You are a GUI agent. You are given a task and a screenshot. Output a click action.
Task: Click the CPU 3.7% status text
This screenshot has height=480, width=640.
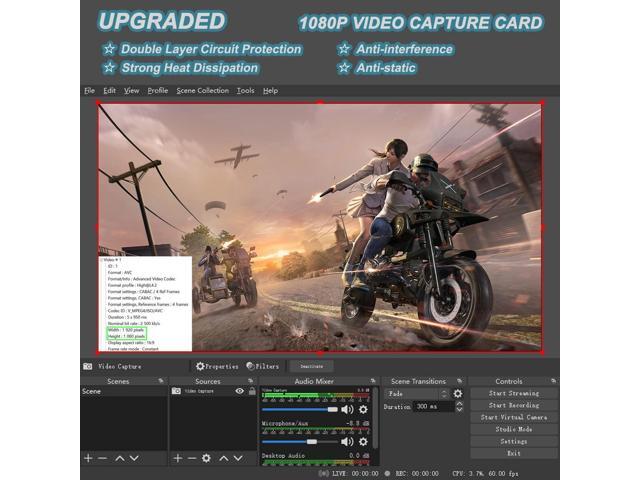[468, 473]
